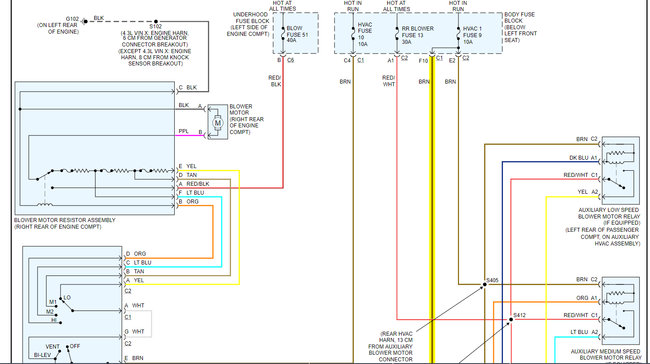Click BLOWER MOTOR RESISTOR ASSEMBLY caption
The height and width of the screenshot is (364, 650).
point(65,223)
